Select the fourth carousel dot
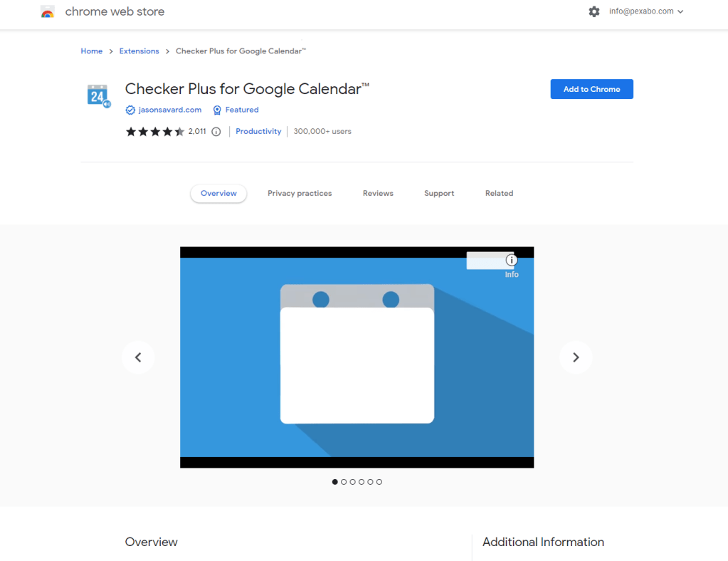 (362, 482)
